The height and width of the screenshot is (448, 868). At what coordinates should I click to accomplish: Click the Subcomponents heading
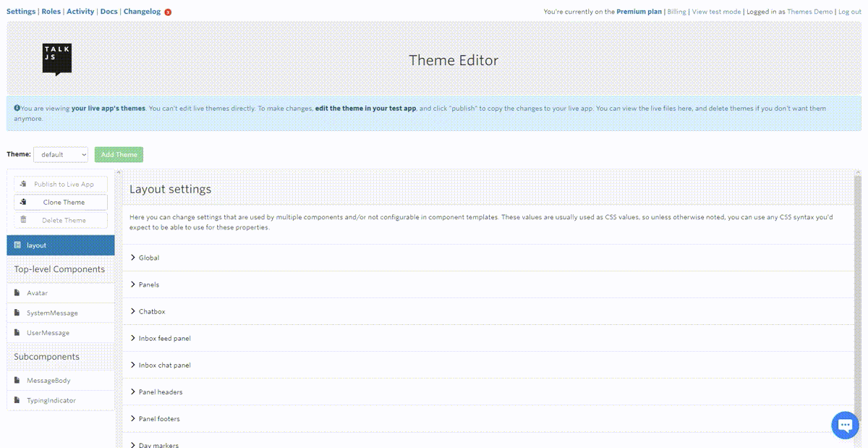[x=47, y=356]
